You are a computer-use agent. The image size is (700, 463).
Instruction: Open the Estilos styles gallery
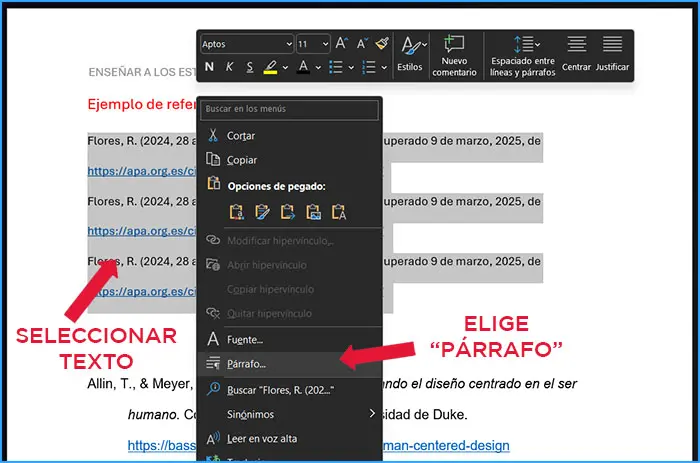point(410,54)
